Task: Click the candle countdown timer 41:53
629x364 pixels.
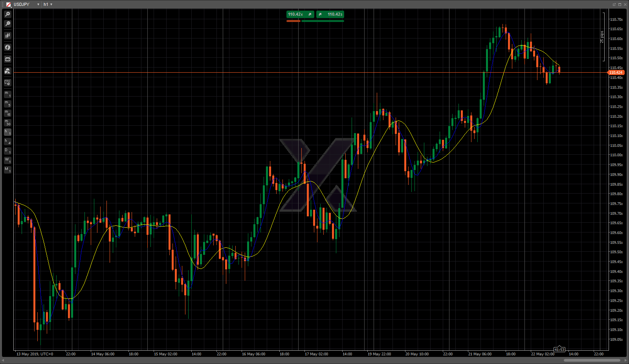Action: tap(559, 349)
